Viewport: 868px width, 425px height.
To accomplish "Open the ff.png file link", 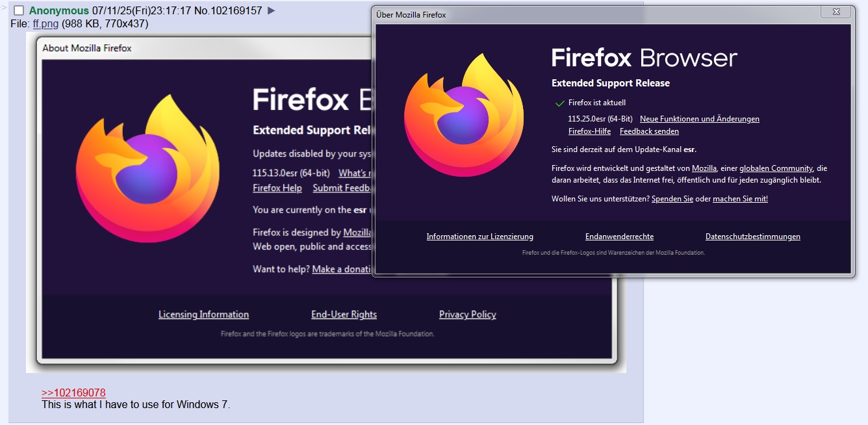I will tap(45, 23).
